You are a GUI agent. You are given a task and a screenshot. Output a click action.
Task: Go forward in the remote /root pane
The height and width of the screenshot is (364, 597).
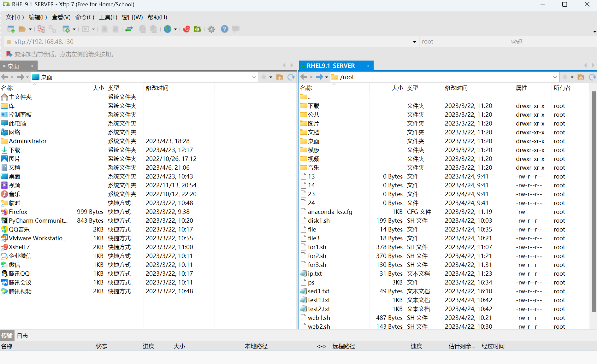pos(320,77)
